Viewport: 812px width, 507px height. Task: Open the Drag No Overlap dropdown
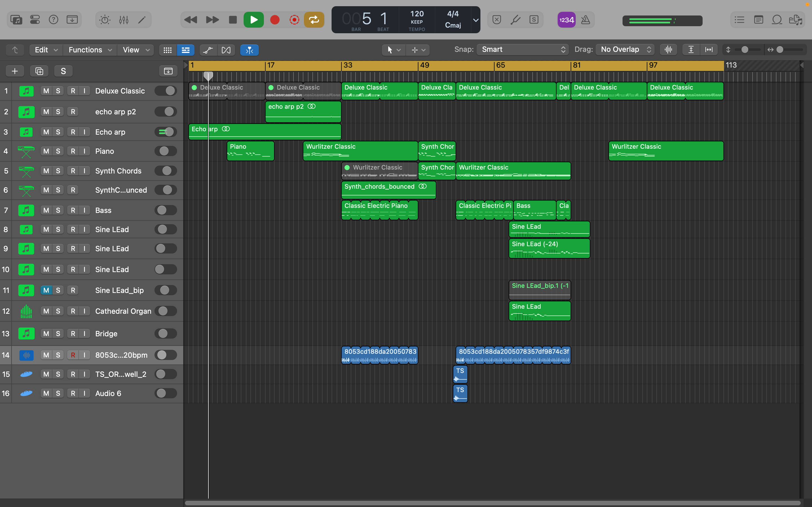point(625,50)
